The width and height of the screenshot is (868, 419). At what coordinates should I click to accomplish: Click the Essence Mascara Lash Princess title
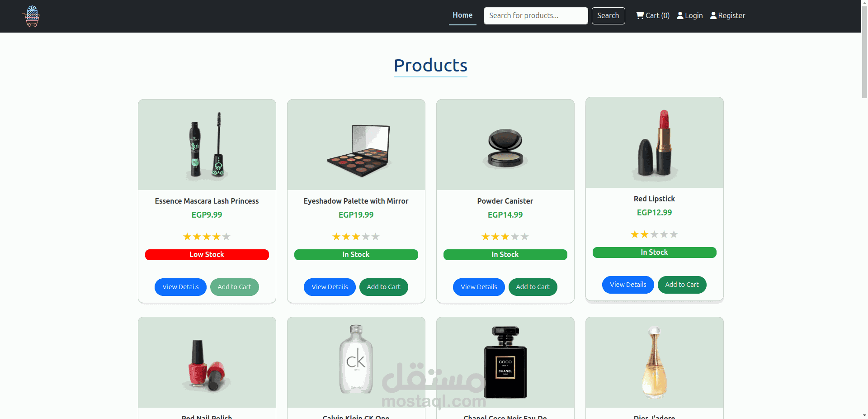[207, 201]
